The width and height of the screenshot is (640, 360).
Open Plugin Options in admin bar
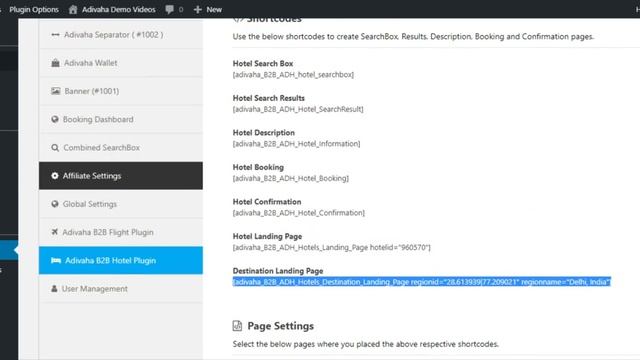coord(34,9)
